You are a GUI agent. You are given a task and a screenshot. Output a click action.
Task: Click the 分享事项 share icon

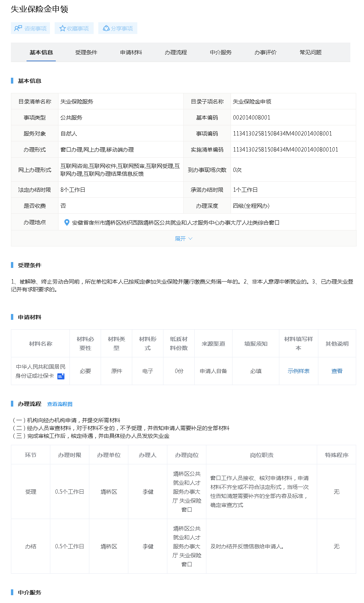click(x=106, y=29)
